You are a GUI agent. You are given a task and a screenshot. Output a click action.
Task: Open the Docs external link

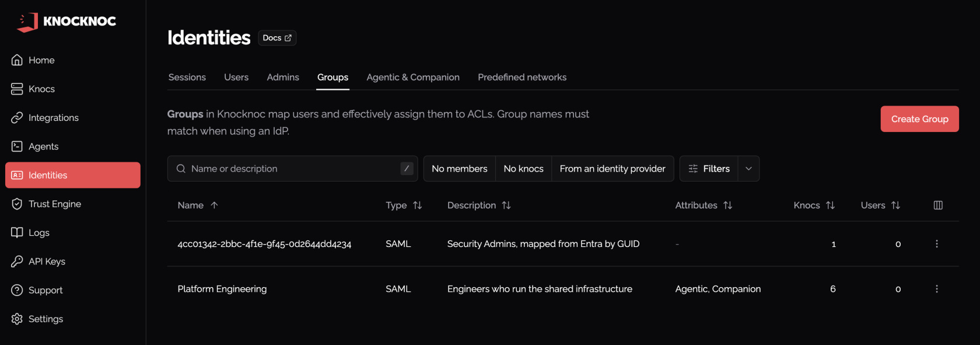point(277,38)
